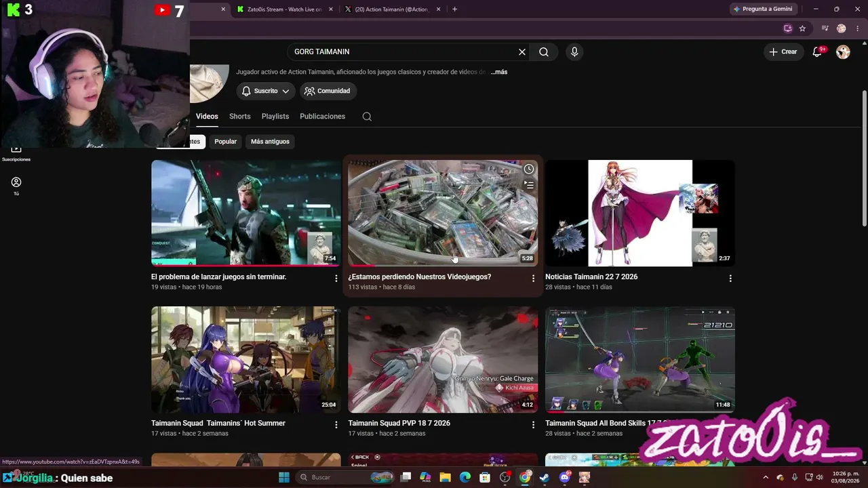Add video to Watch Later via clock icon
Screen dimensions: 868x488
[x=529, y=169]
